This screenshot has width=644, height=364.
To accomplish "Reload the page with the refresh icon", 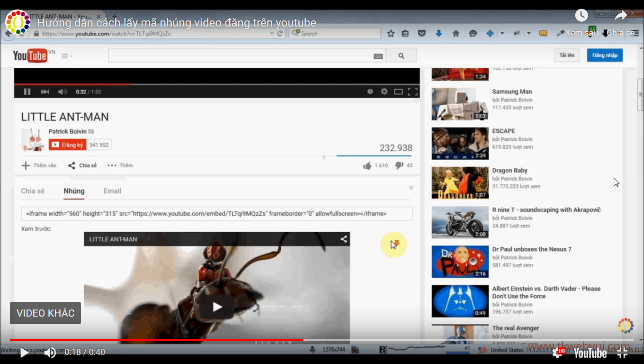I will (280, 34).
